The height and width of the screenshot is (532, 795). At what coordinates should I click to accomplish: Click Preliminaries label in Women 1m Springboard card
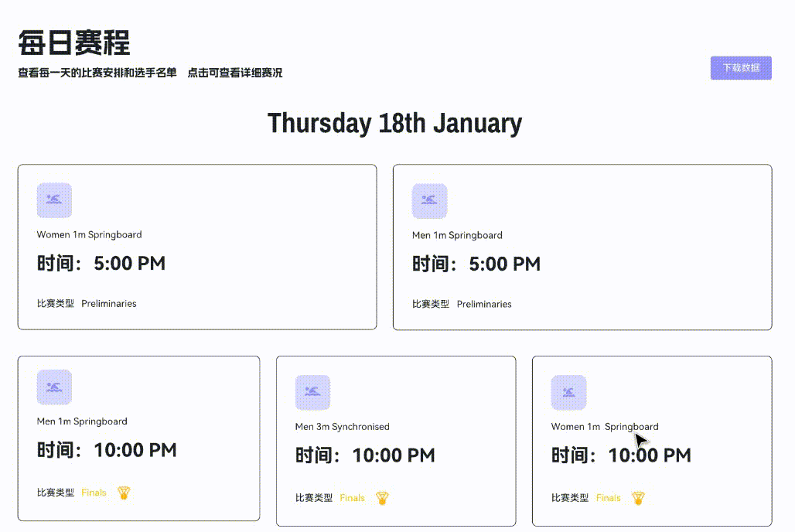pos(109,304)
